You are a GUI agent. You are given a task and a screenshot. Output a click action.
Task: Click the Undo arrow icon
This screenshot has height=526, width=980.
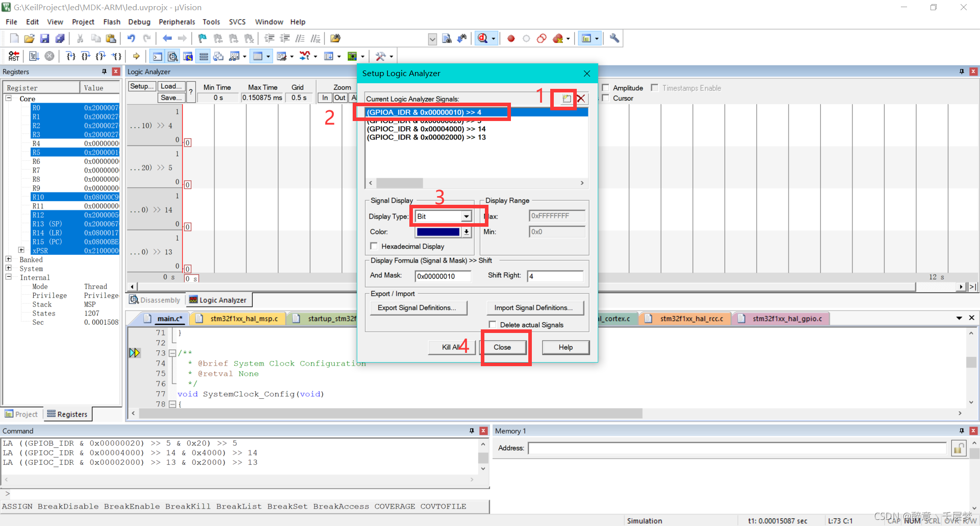(x=131, y=38)
